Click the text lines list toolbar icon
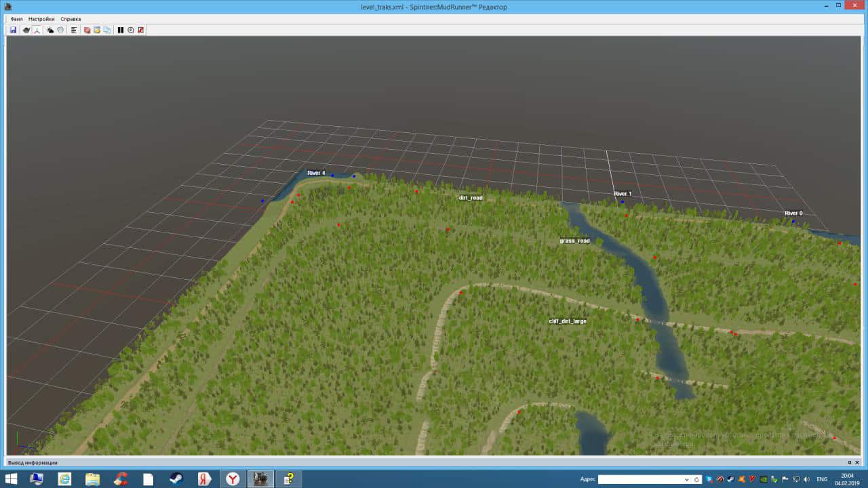 [x=73, y=30]
